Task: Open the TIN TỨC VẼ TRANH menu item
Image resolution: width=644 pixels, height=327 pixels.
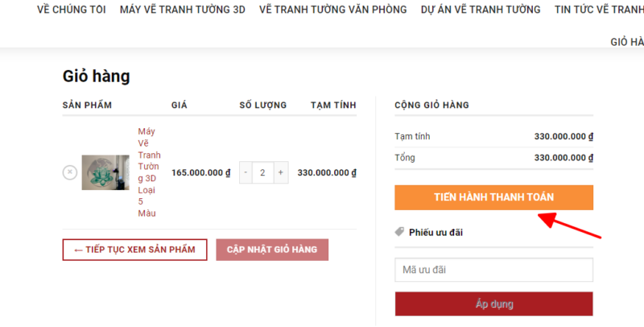Action: pos(599,10)
